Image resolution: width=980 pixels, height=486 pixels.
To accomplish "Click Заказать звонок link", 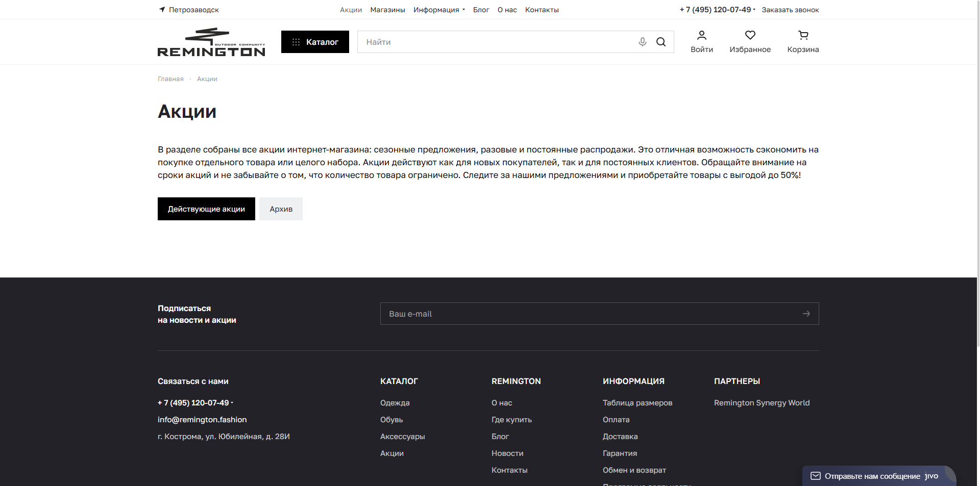I will pos(790,10).
